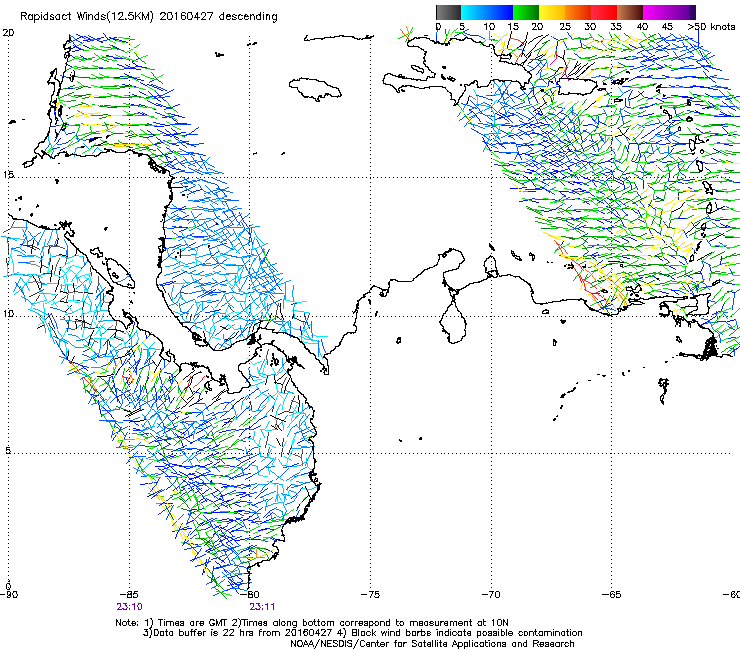Screen dimensions: 740x650
Task: Click the 15 latitude axis label
Action: [x=8, y=175]
